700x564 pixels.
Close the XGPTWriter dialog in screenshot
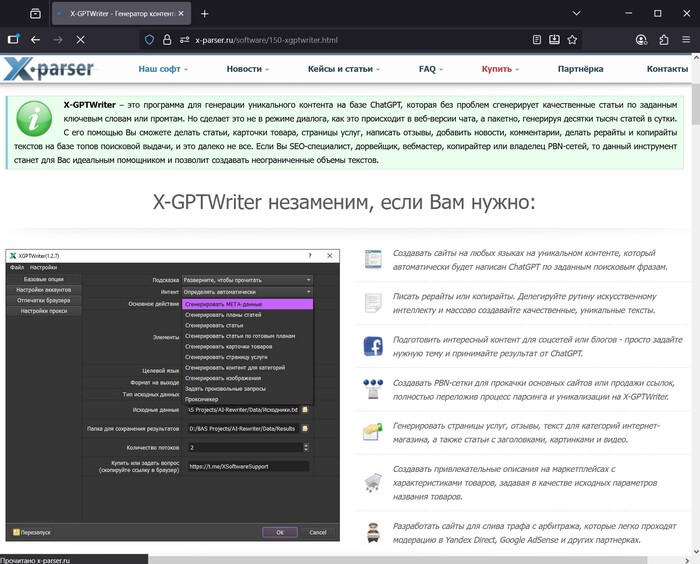[x=329, y=256]
